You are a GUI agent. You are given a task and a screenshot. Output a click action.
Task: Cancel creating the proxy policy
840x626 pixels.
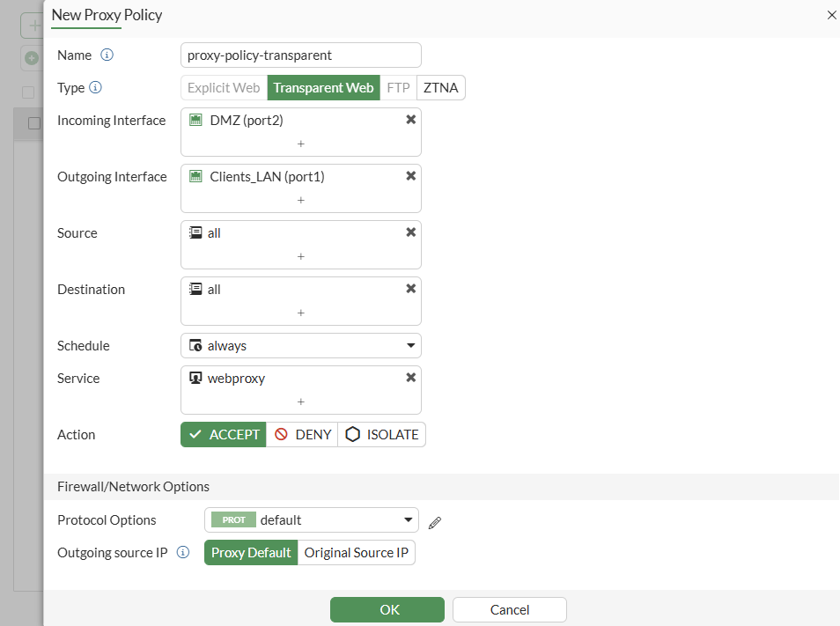click(x=509, y=609)
